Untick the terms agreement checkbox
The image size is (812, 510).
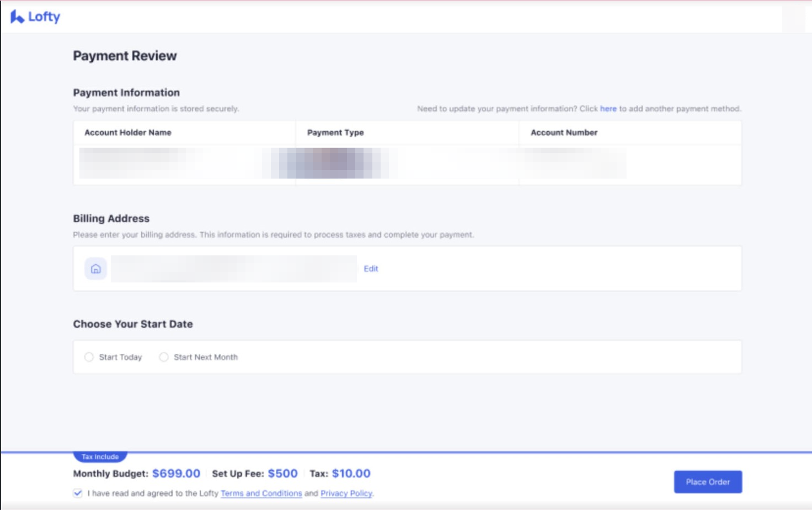[x=78, y=493]
